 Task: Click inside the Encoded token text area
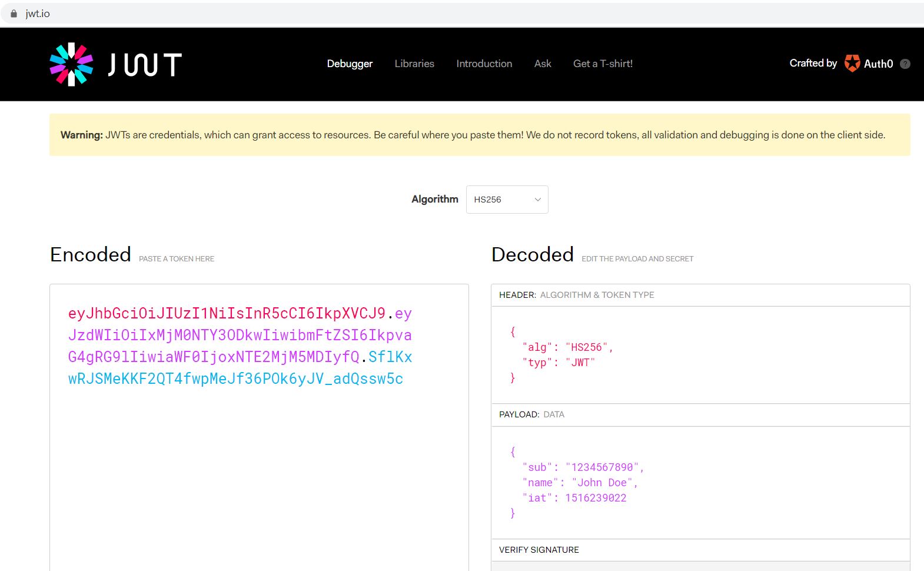[x=259, y=428]
